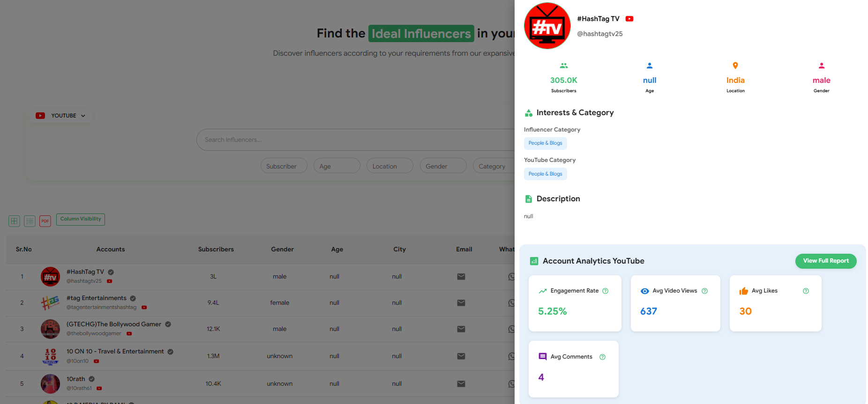Click the #HashTag TV email icon in table

(461, 277)
